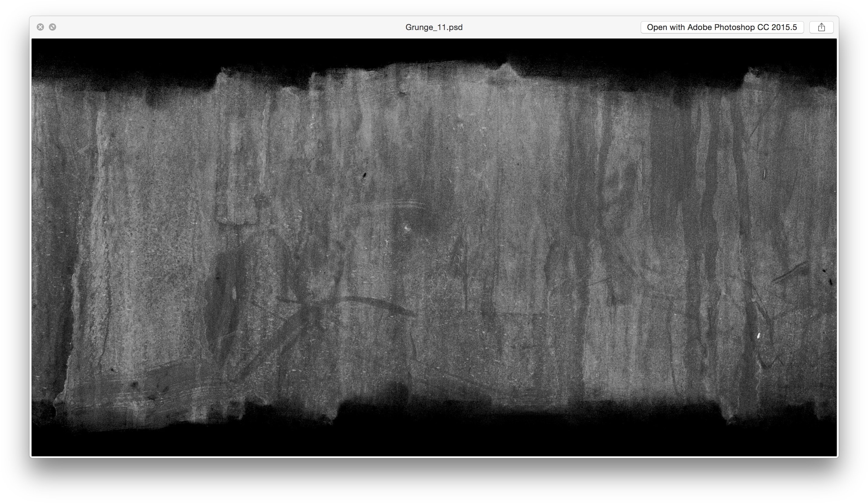Viewport: 868px width, 503px height.
Task: Open sharing options with the arrow-in-box icon
Action: [x=821, y=27]
